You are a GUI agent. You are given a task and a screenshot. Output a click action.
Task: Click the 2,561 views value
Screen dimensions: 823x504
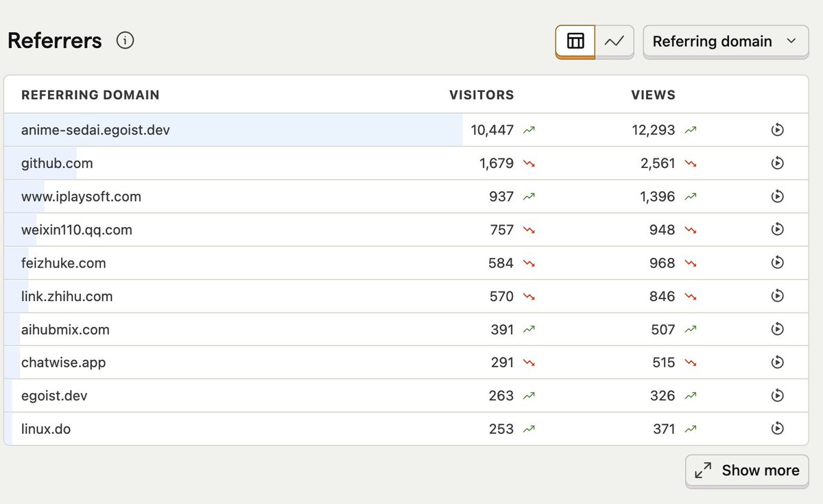[658, 163]
